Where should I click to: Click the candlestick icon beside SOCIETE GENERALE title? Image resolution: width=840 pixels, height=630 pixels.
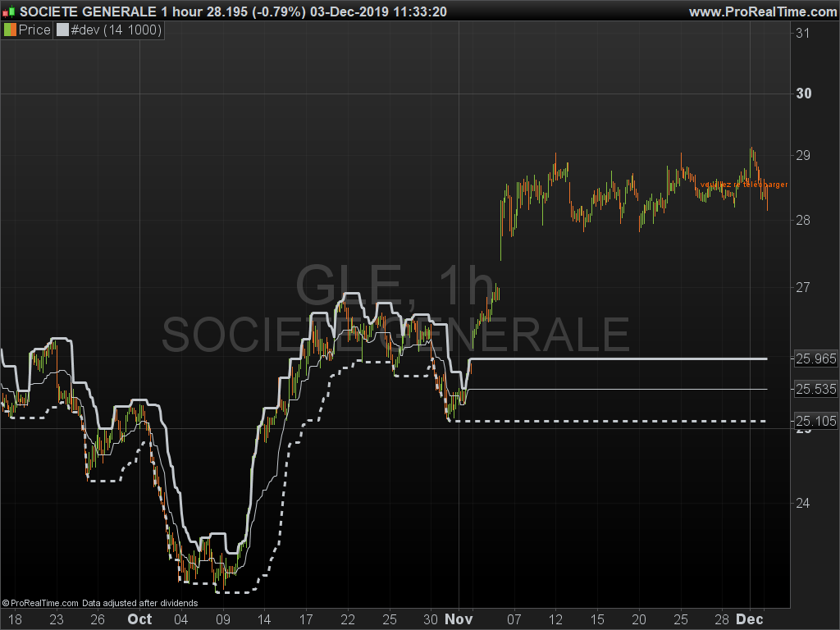click(x=8, y=11)
